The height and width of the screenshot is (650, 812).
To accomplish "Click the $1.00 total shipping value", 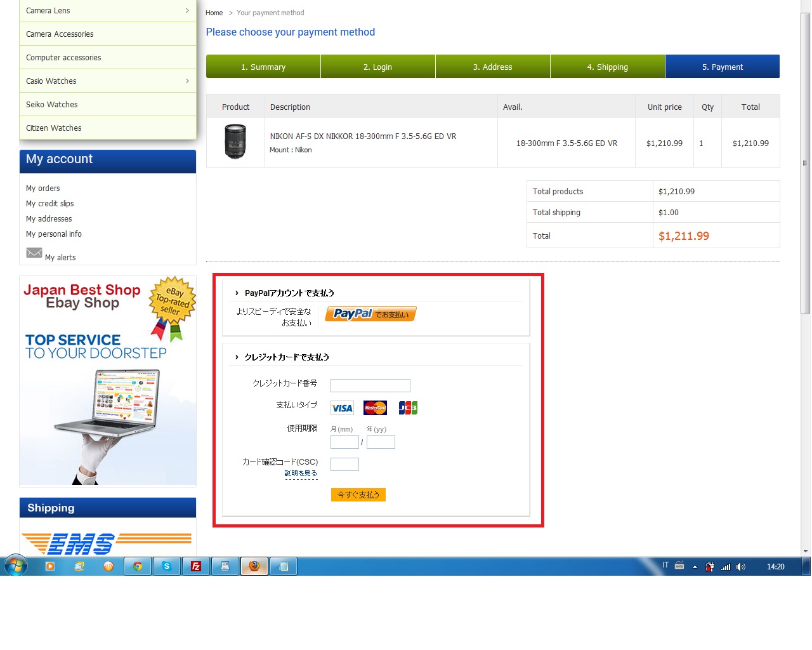I will (x=669, y=213).
